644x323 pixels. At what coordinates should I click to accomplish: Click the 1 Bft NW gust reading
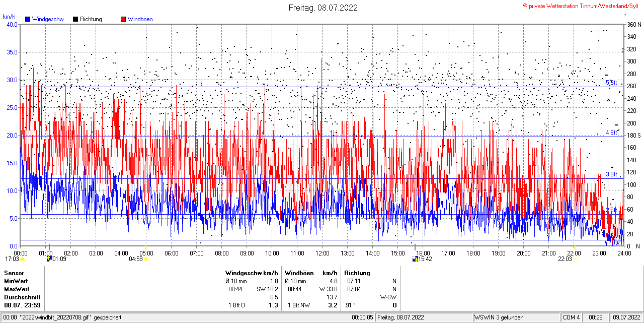[x=298, y=305]
